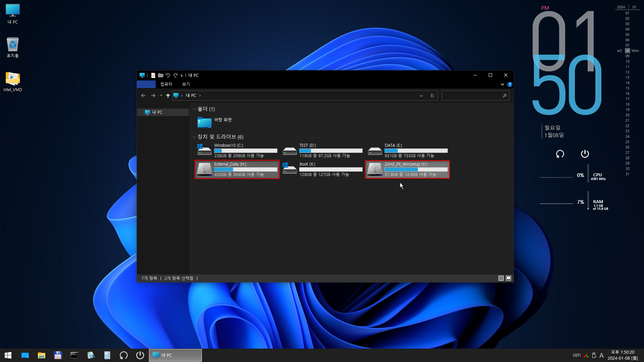Image resolution: width=644 pixels, height=362 pixels.
Task: Click the 내 PC desktop shortcut
Action: (x=13, y=14)
